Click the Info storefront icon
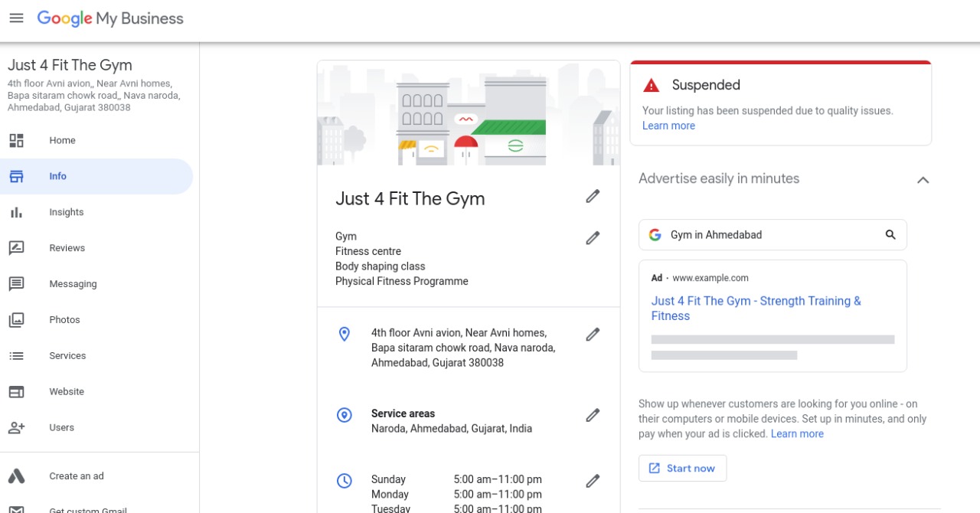Image resolution: width=980 pixels, height=513 pixels. click(x=16, y=176)
